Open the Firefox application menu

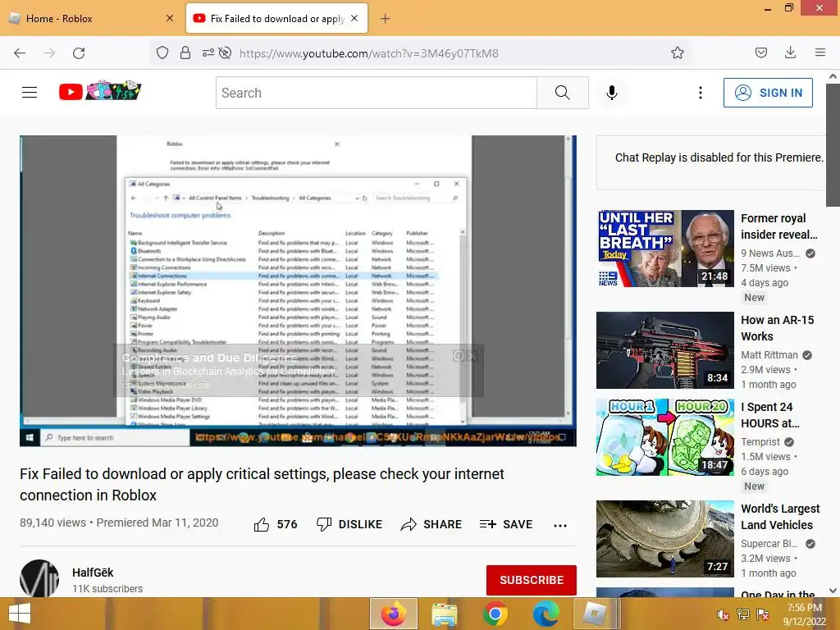[820, 52]
